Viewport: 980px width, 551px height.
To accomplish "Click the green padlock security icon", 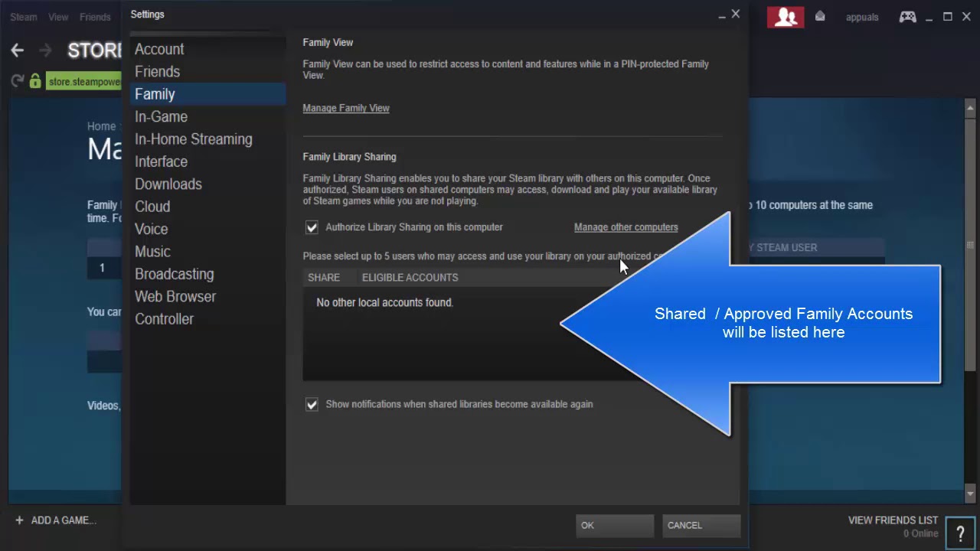I will (x=35, y=81).
